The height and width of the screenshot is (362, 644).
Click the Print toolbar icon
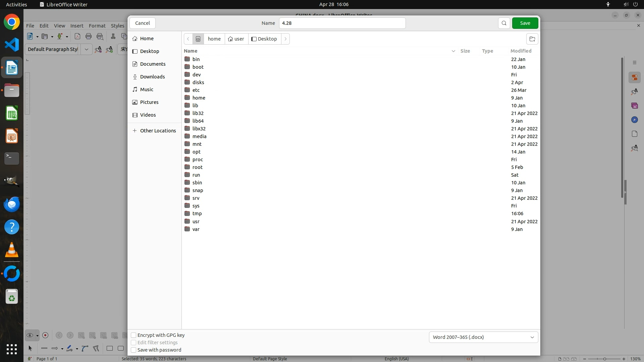[x=89, y=37]
